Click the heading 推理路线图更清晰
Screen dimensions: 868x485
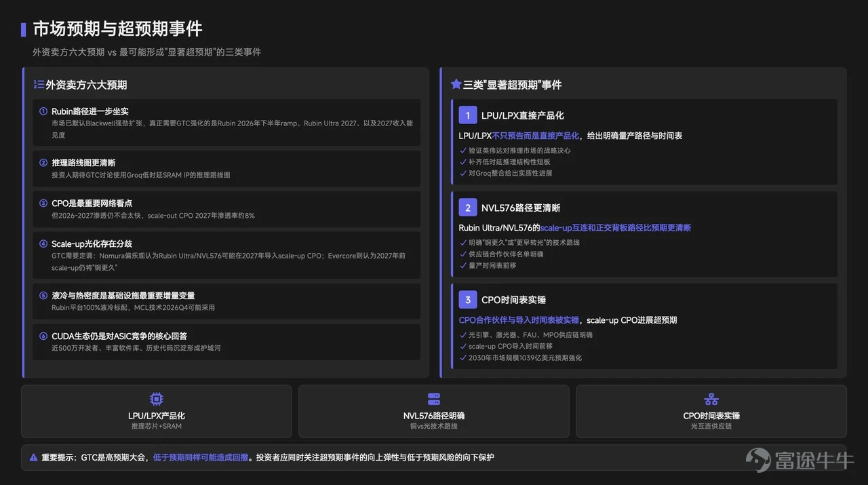(83, 163)
